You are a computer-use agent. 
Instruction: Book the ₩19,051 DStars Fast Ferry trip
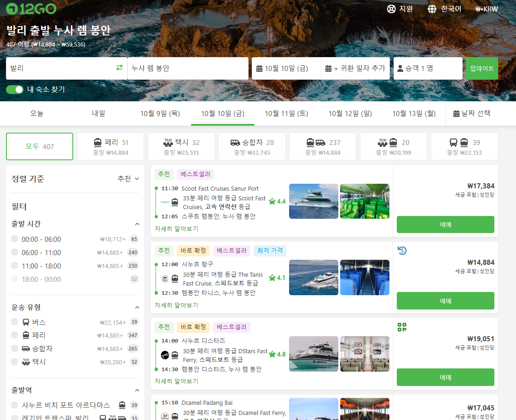(x=445, y=377)
